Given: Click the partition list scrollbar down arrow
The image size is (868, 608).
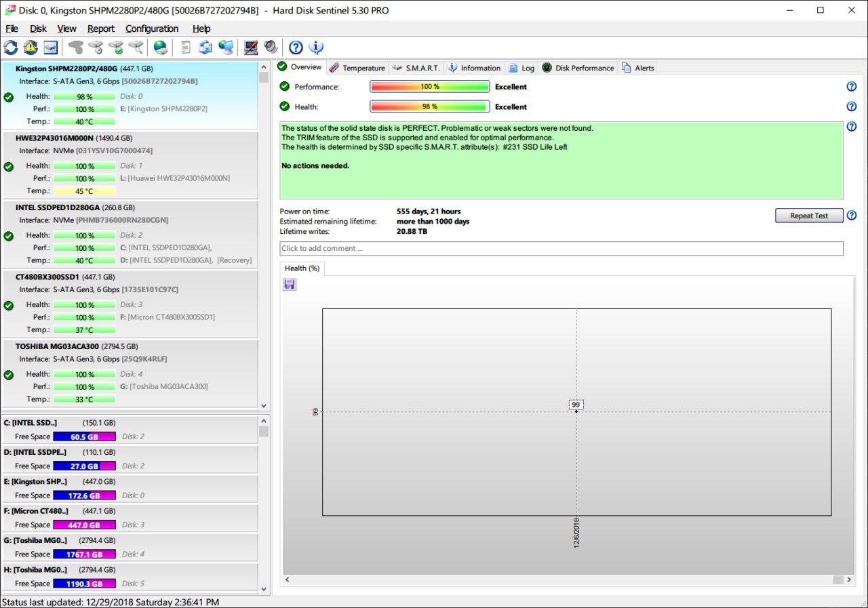Looking at the screenshot, I should (x=264, y=589).
